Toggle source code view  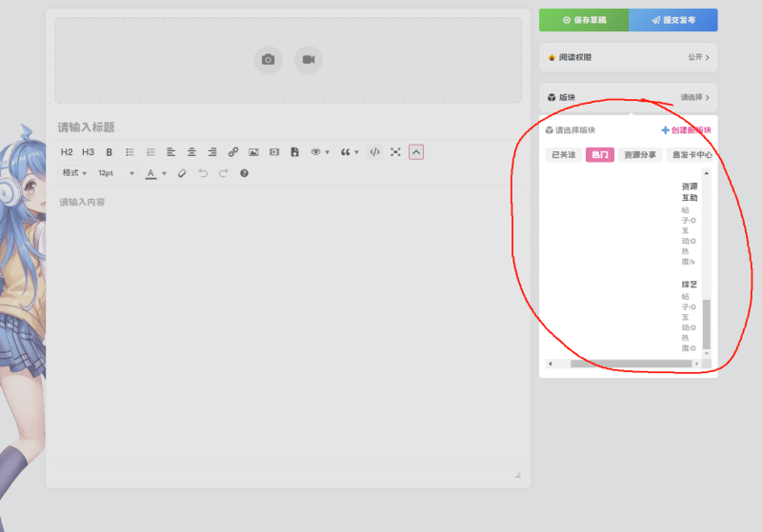[x=374, y=152]
